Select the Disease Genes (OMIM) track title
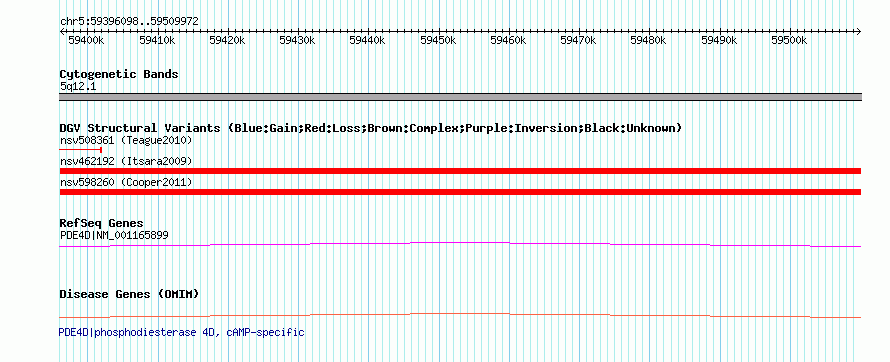Image resolution: width=890 pixels, height=362 pixels. [x=129, y=294]
